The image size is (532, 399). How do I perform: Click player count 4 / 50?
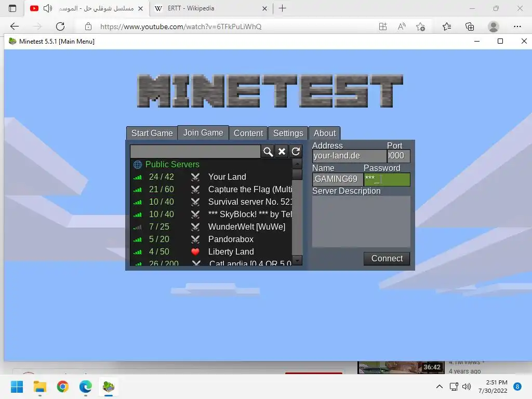[x=159, y=252]
